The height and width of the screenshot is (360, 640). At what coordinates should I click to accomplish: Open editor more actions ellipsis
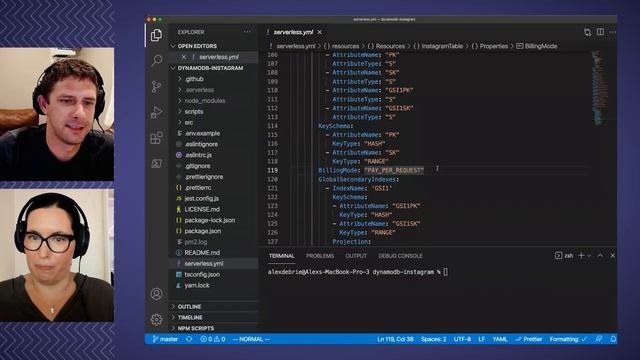click(x=613, y=32)
